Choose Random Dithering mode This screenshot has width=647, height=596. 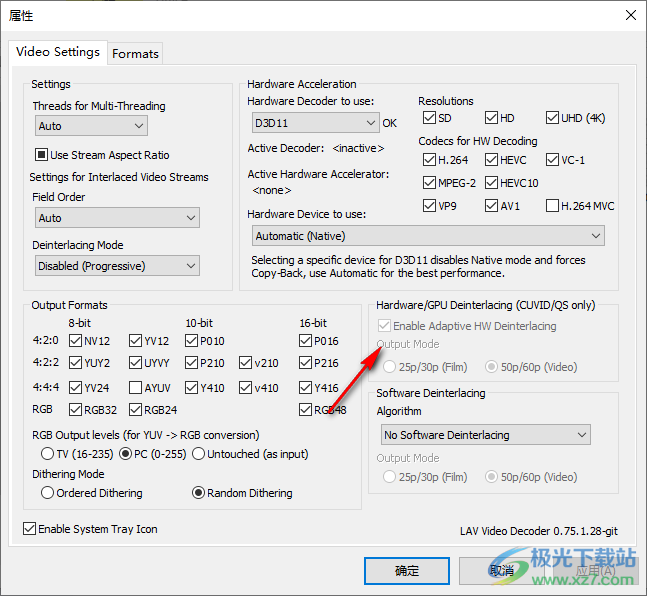coord(198,493)
